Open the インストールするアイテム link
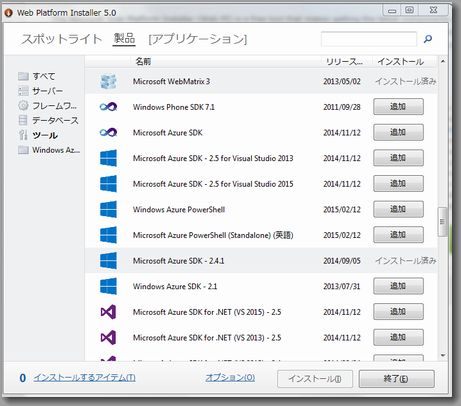This screenshot has width=461, height=406. pyautogui.click(x=84, y=378)
